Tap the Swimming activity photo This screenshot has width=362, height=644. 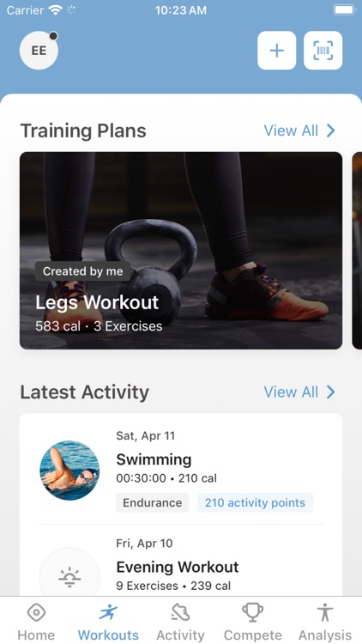(69, 471)
